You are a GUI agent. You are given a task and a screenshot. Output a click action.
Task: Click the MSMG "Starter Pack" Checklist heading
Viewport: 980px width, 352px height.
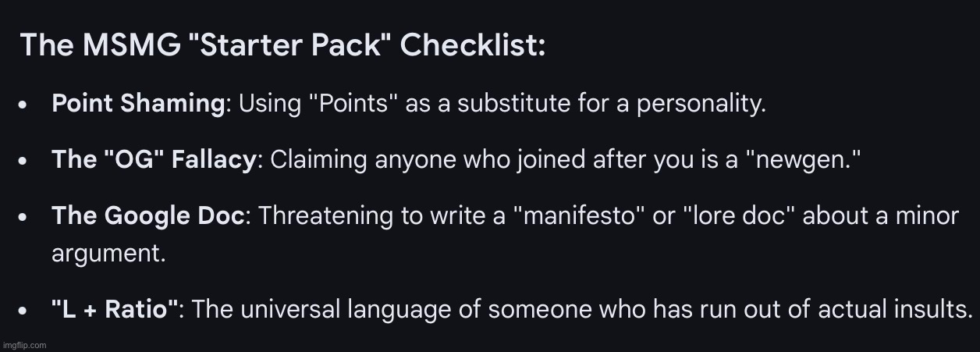[282, 45]
